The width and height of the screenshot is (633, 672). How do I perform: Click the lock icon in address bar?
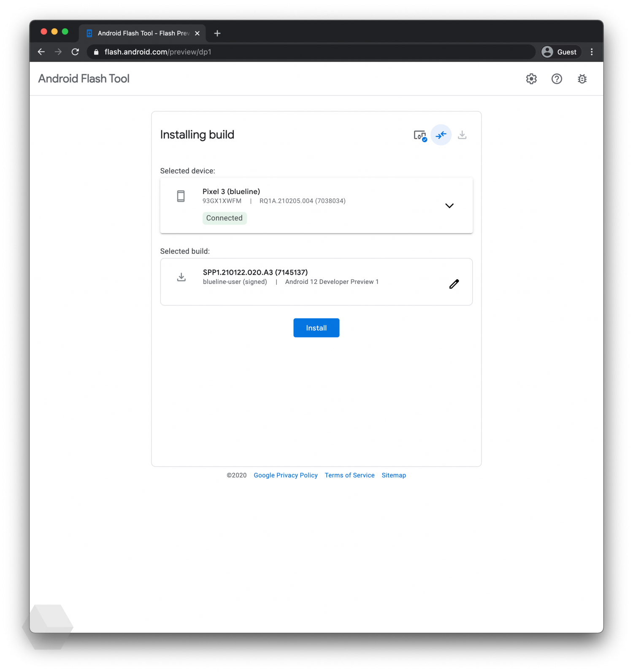(96, 52)
